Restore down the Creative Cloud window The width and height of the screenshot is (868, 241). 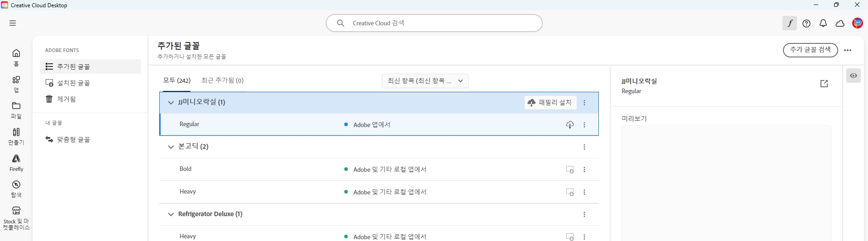click(836, 5)
